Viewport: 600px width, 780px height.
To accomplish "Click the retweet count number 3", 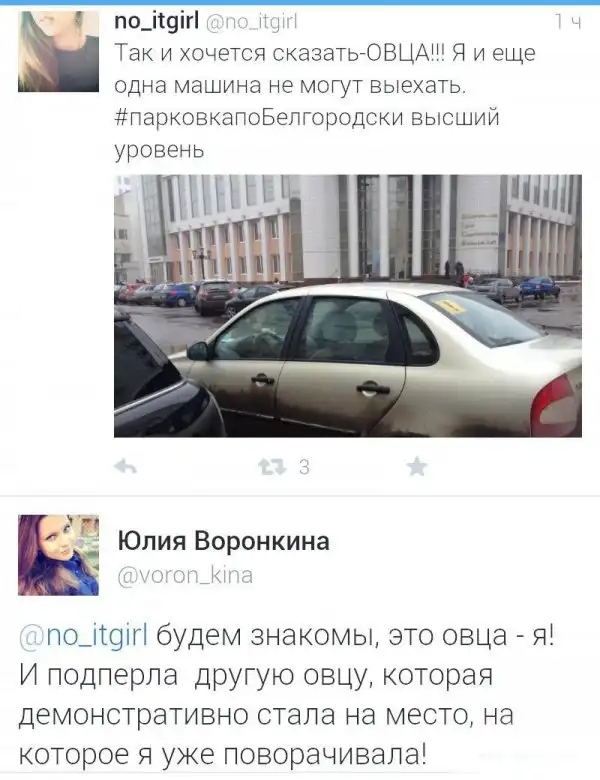I will (x=304, y=467).
